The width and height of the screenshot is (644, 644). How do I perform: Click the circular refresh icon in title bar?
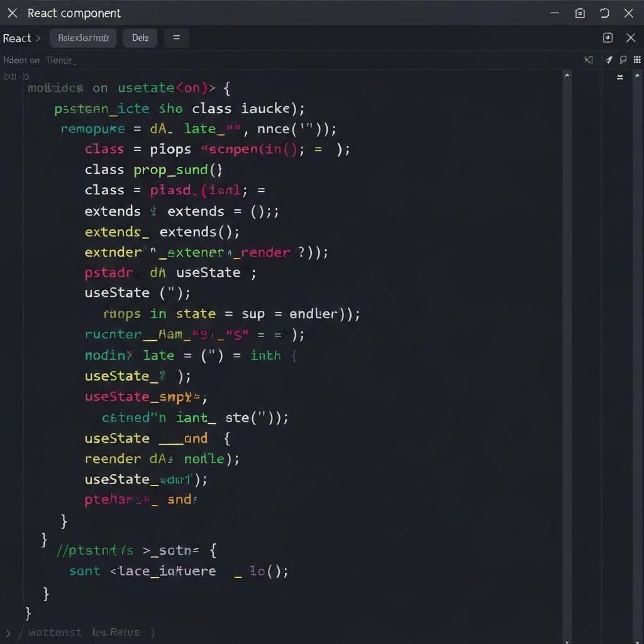pyautogui.click(x=604, y=13)
